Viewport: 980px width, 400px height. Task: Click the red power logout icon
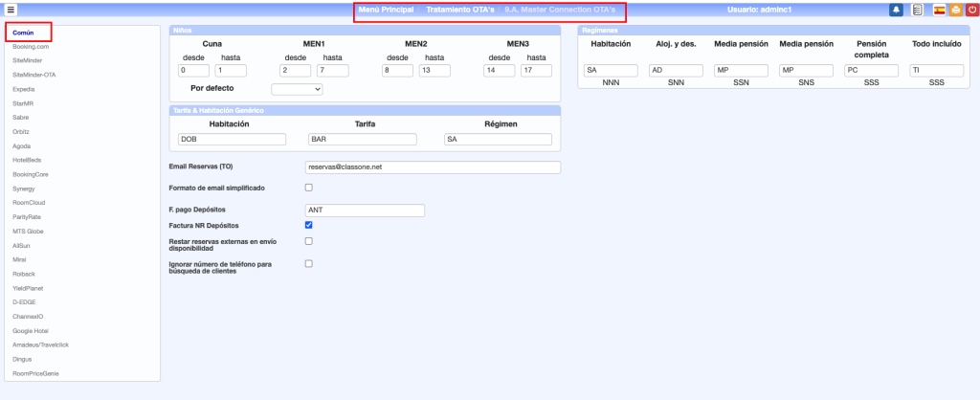pos(972,10)
